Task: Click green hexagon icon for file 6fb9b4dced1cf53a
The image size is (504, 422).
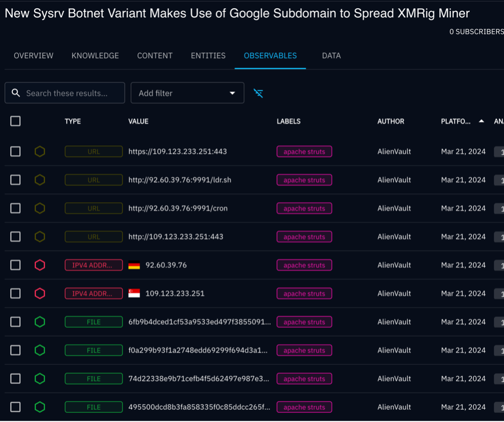Action: coord(40,322)
